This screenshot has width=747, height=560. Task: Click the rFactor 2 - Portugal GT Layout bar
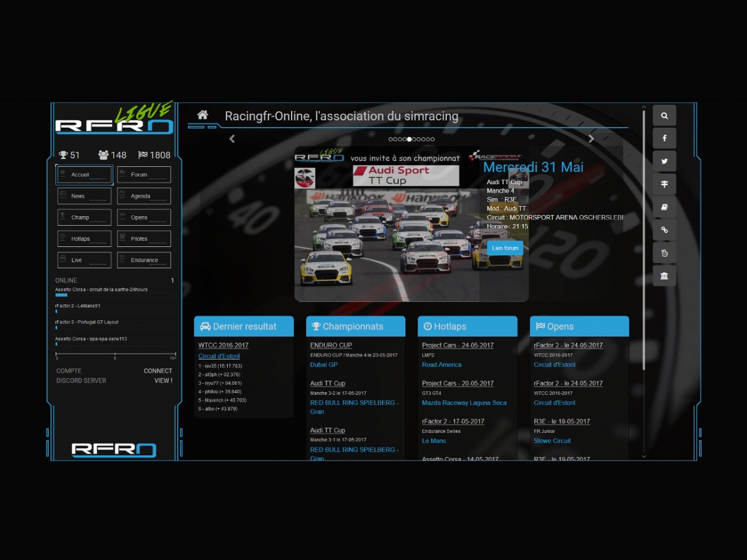click(x=114, y=328)
